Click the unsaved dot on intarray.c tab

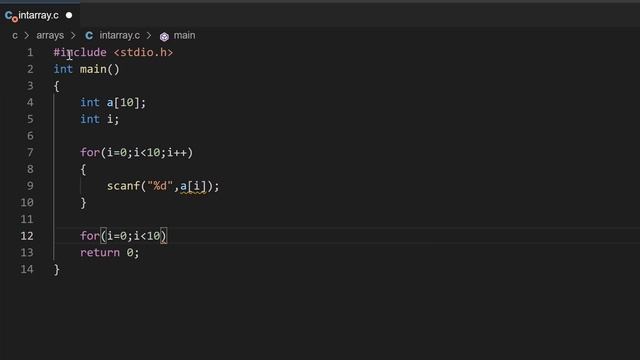(x=69, y=16)
